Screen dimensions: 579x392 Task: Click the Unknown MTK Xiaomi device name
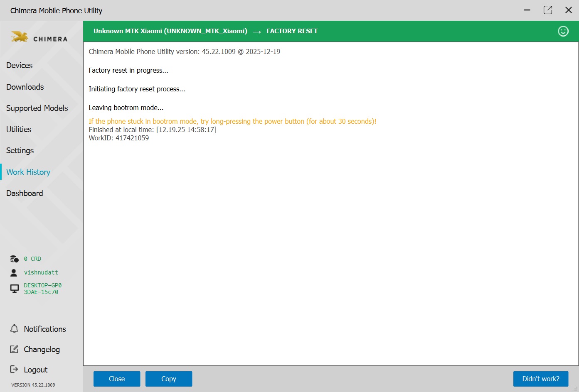pos(170,31)
